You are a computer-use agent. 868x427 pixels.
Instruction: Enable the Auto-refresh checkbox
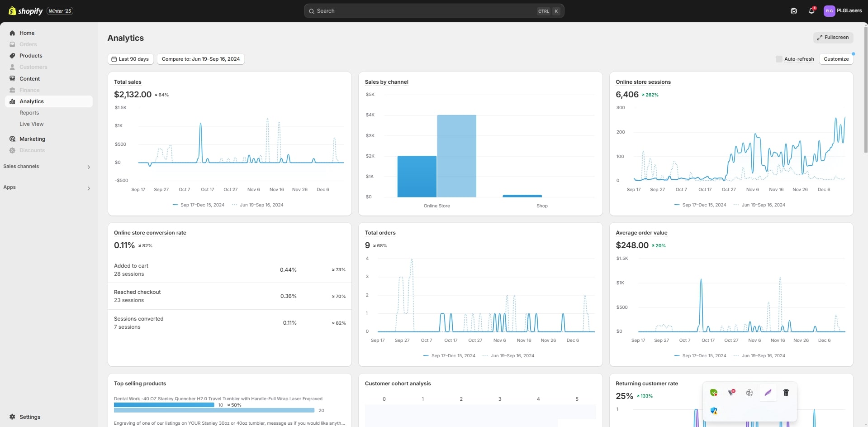tap(778, 59)
